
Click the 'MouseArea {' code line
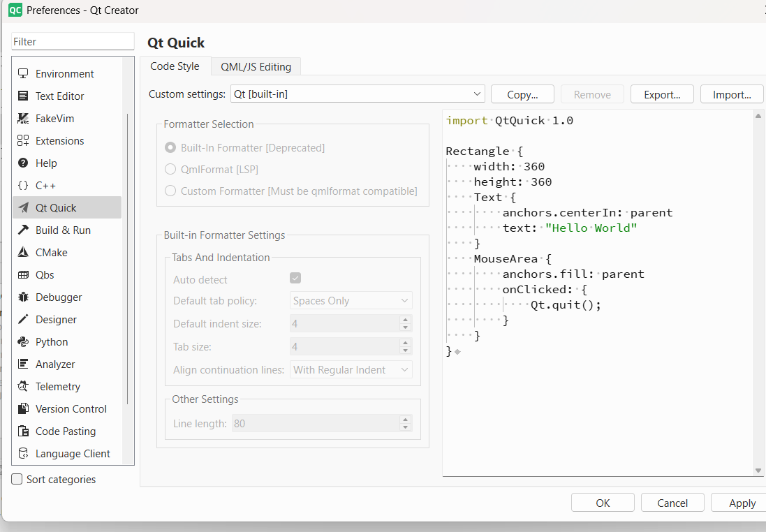tap(513, 259)
